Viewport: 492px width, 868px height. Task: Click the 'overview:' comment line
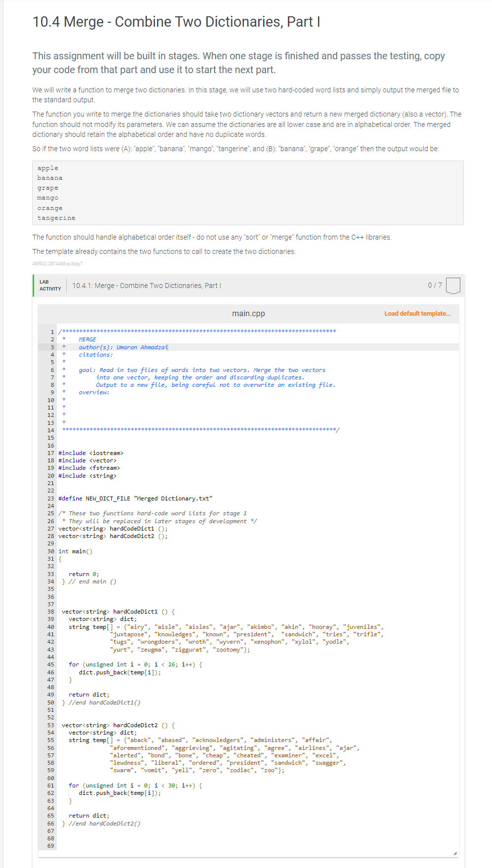(x=94, y=392)
